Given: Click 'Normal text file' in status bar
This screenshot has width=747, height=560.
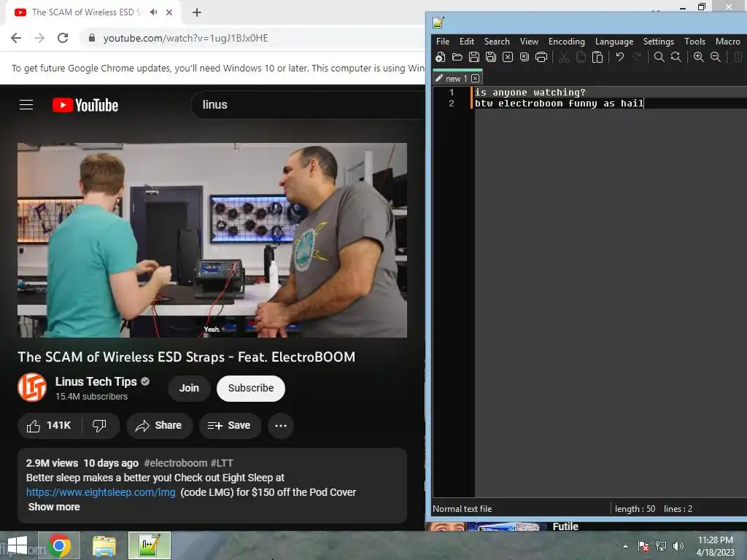Looking at the screenshot, I should coord(462,508).
